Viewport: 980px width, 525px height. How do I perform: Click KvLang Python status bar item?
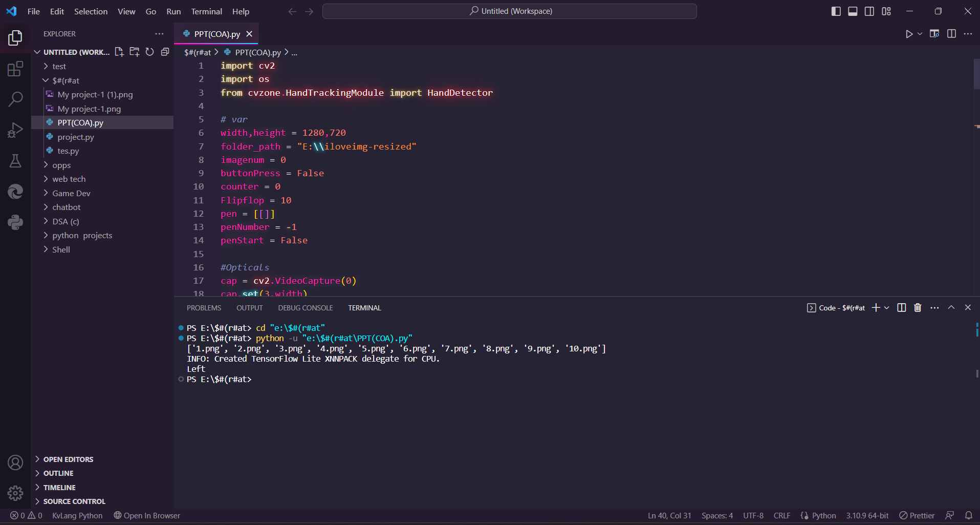(x=77, y=515)
